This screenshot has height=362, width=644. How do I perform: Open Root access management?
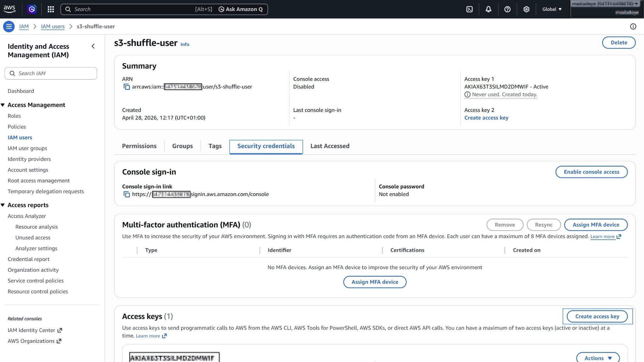(39, 181)
